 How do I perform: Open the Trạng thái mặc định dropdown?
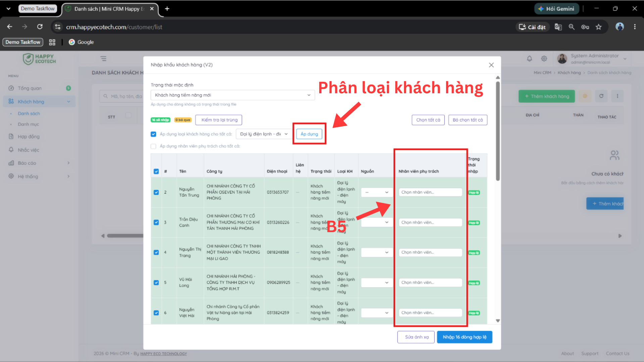(x=233, y=95)
